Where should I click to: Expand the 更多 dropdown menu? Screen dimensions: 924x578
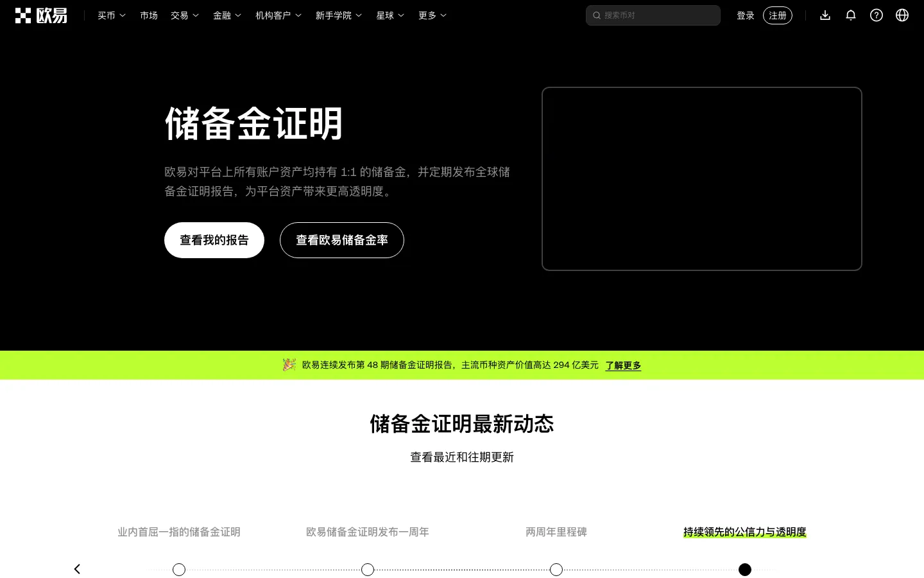point(432,15)
